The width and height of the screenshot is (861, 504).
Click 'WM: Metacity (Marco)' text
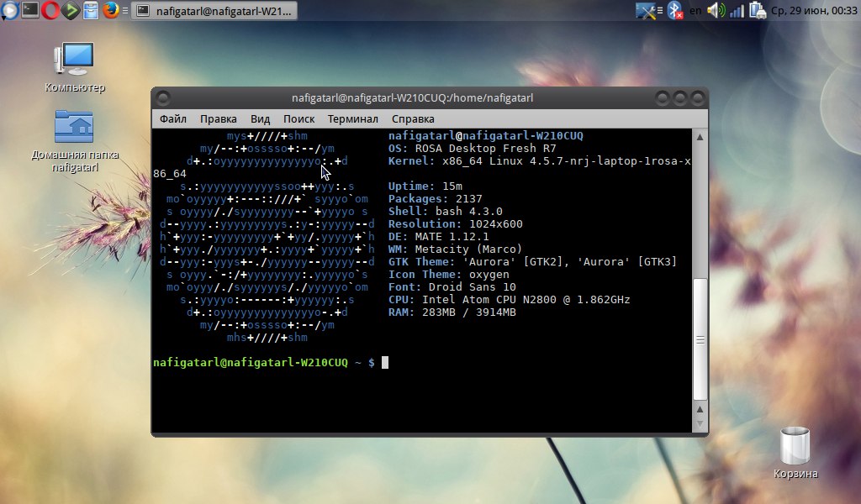[455, 249]
